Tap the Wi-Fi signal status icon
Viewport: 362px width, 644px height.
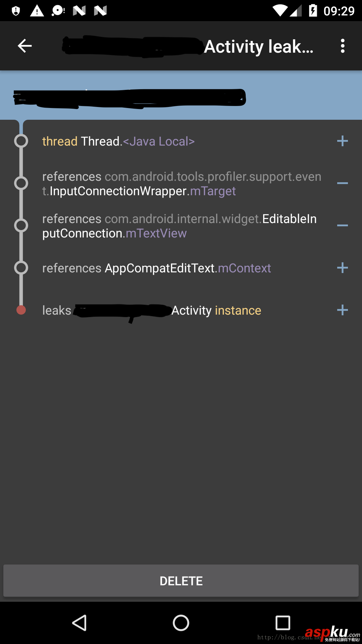pos(280,11)
